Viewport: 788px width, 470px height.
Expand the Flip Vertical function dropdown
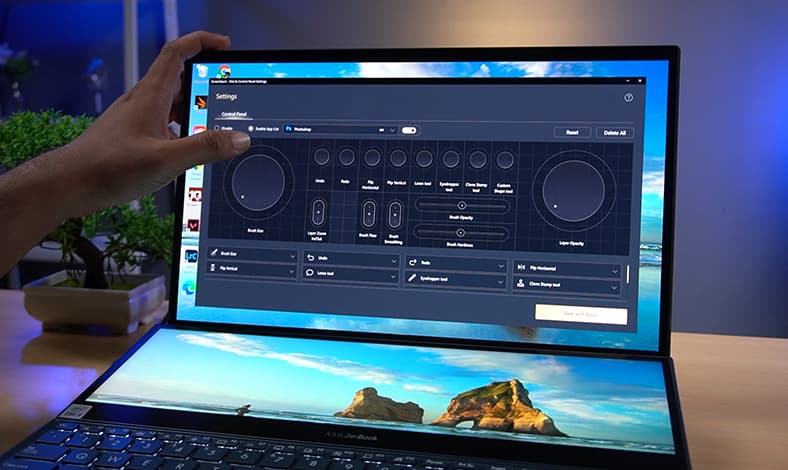coord(291,271)
